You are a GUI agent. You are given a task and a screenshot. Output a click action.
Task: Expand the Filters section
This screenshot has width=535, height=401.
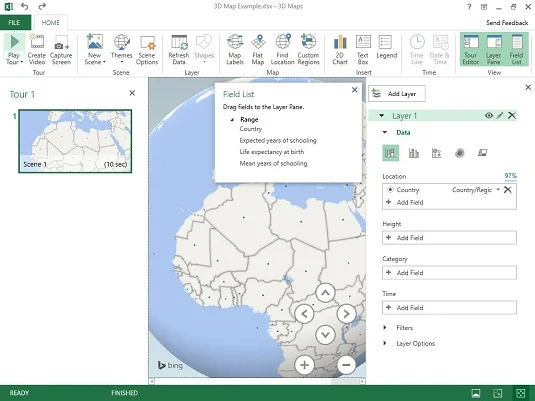[x=385, y=327]
